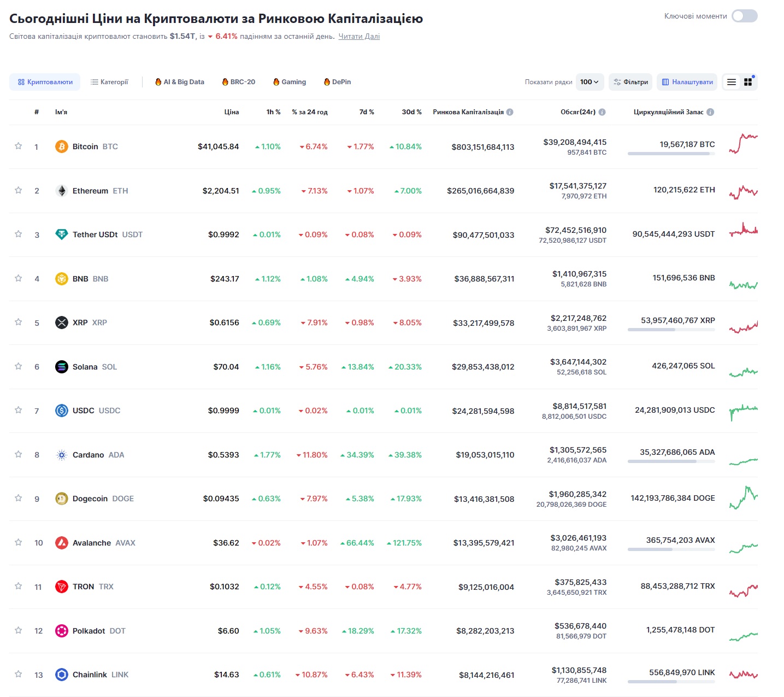The image size is (784, 697).
Task: Click the Tether USDt logo icon
Action: 62,235
